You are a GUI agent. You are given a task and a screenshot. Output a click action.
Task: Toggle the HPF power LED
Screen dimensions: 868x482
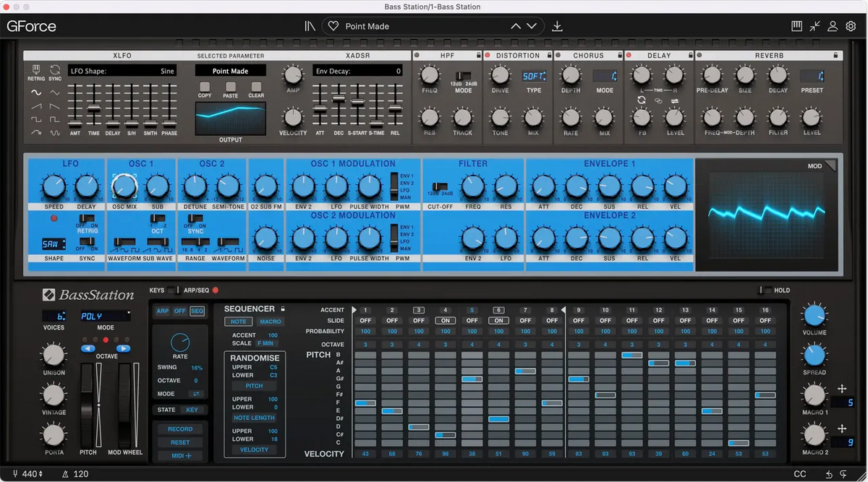coord(417,55)
